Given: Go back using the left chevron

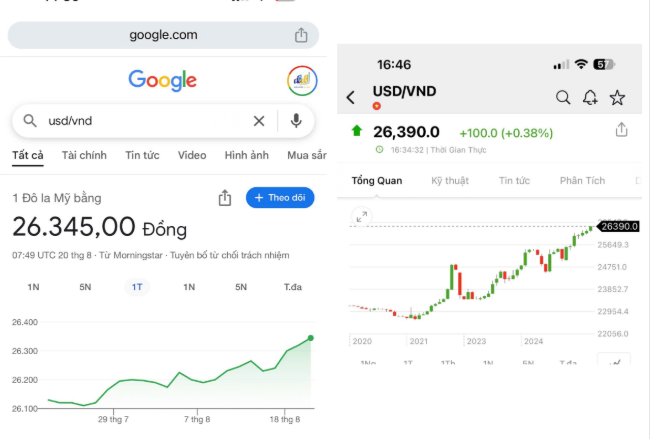Looking at the screenshot, I should [351, 97].
